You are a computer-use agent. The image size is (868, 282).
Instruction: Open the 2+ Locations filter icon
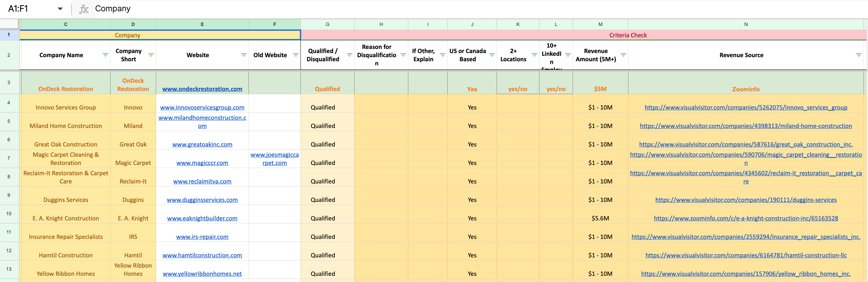tap(534, 55)
